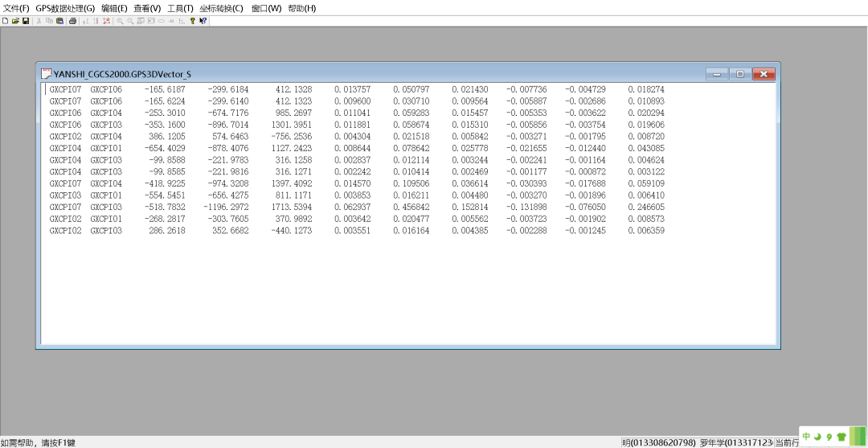This screenshot has width=868, height=448.
Task: Toggle the IME punctuation mode button
Action: (x=829, y=437)
